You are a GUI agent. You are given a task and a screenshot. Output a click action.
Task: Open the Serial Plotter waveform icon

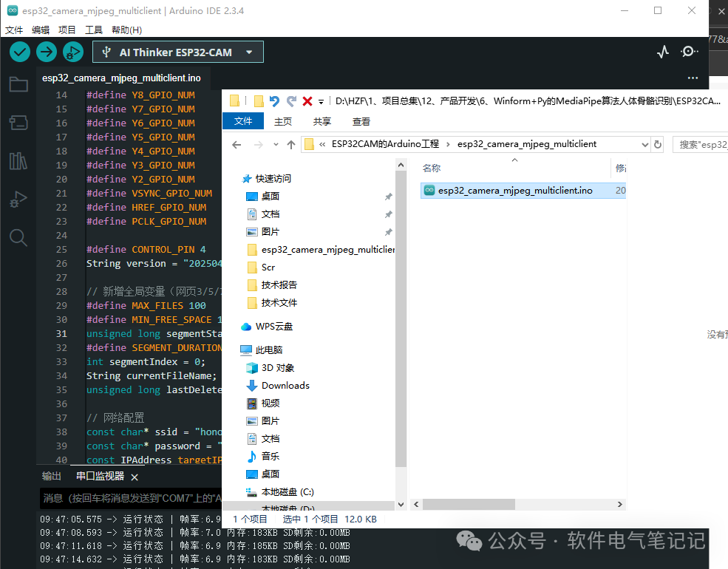tap(663, 52)
